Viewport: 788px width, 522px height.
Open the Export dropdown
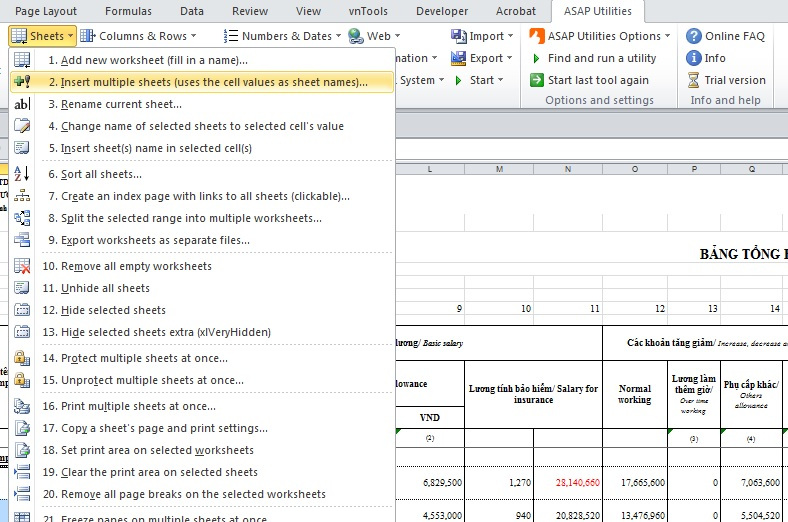click(482, 58)
